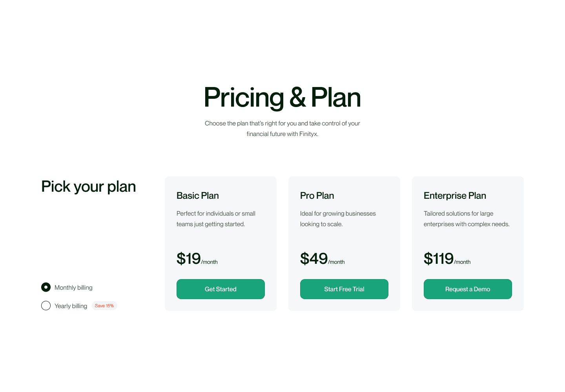
Task: Select the Enterprise Plan card
Action: [x=468, y=243]
